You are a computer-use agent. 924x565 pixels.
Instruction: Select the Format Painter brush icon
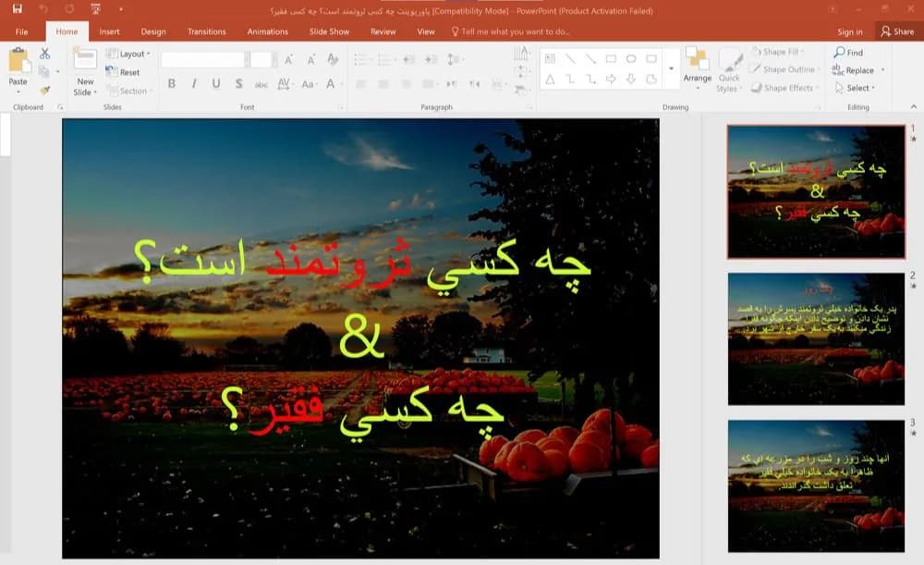(44, 91)
